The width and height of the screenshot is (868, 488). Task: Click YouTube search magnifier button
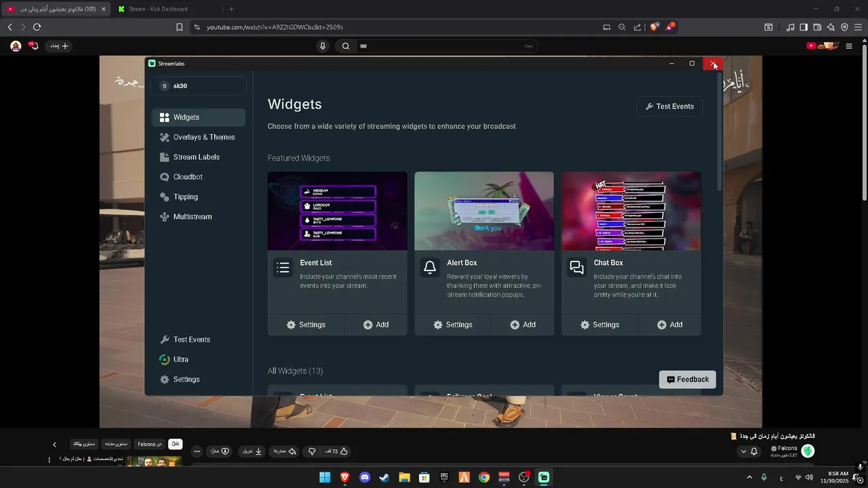(346, 46)
